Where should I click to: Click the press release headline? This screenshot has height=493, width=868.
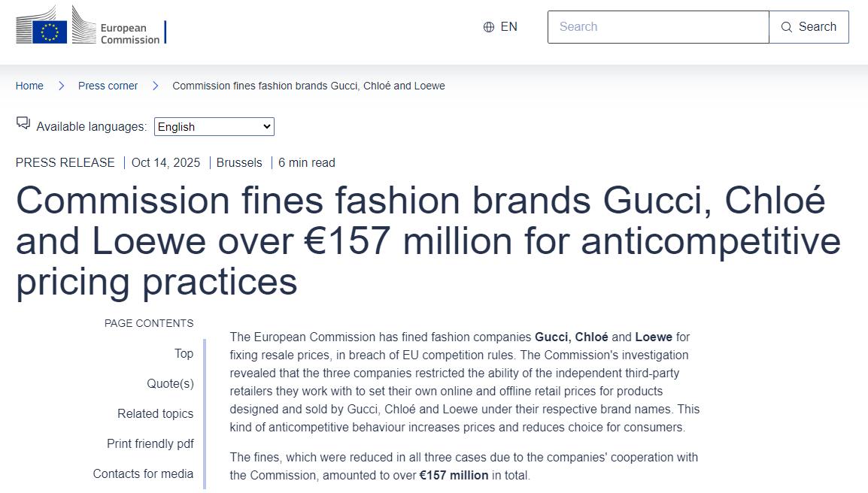(x=428, y=241)
